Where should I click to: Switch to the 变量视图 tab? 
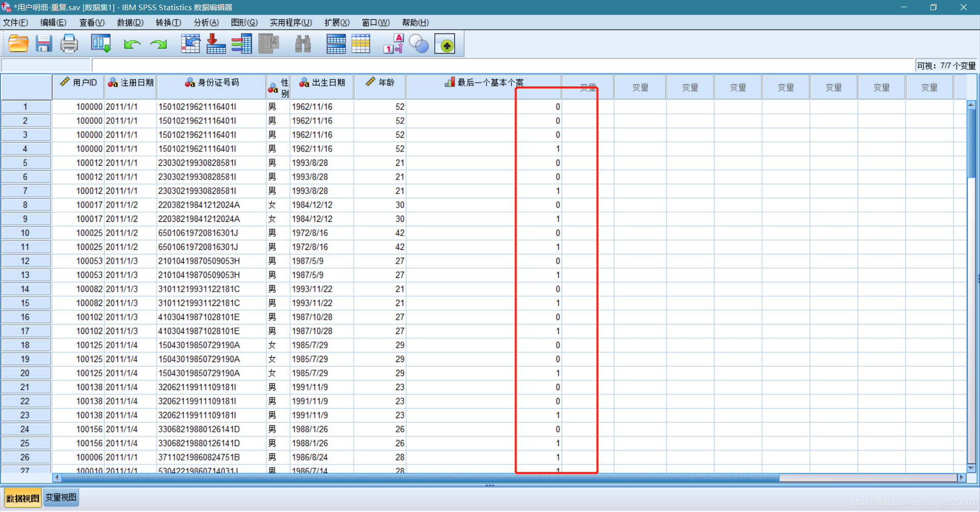point(61,498)
